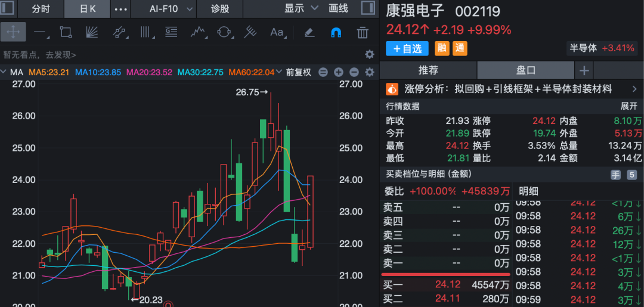This screenshot has height=307, width=644.
Task: Click the 20.23 low price marker
Action: (x=147, y=300)
